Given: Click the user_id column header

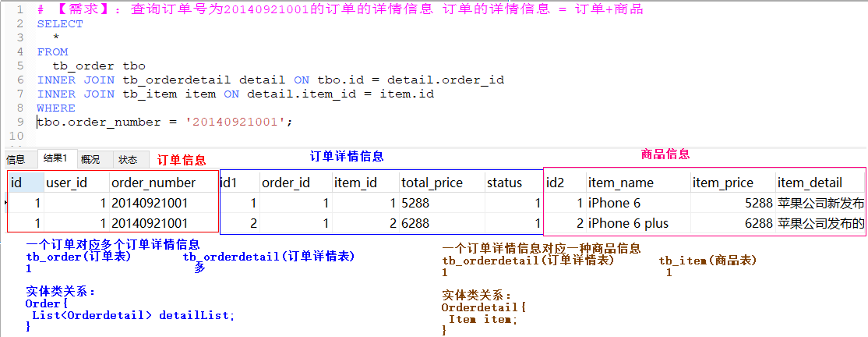Looking at the screenshot, I should click(66, 183).
